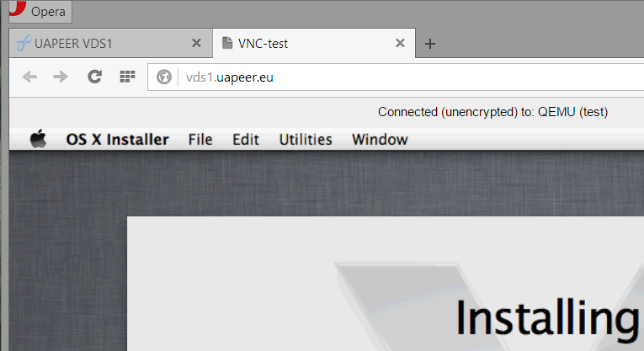Go forward with the forward arrow
Screen dimensions: 644x351
[x=61, y=77]
